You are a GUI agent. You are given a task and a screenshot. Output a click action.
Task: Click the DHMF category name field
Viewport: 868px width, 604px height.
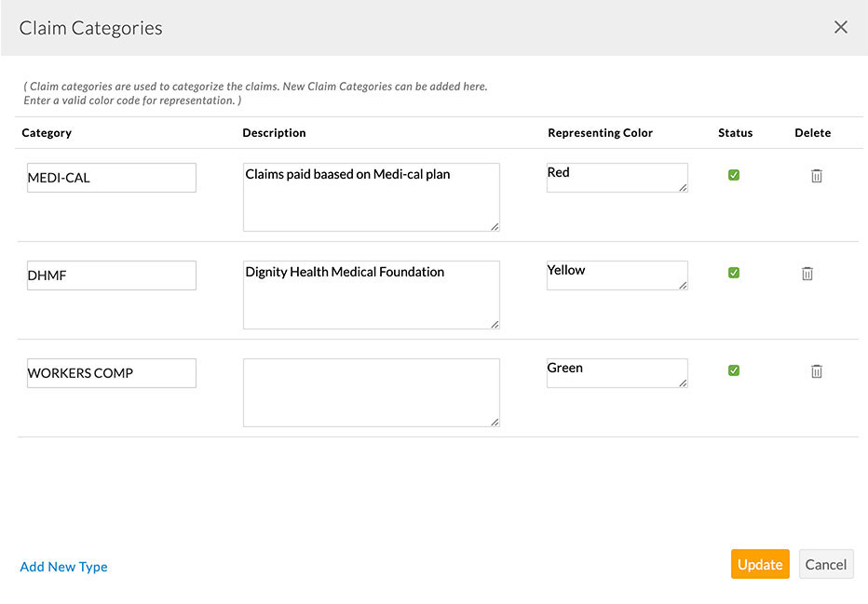pyautogui.click(x=111, y=275)
